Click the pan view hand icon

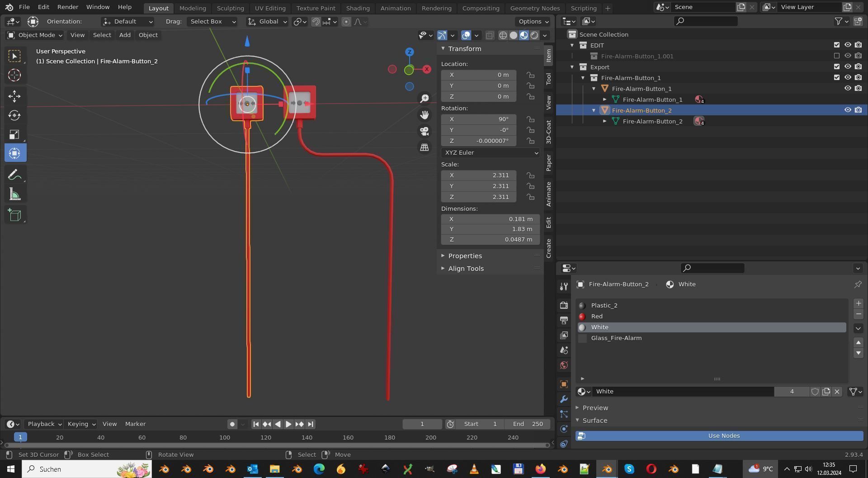pos(425,115)
